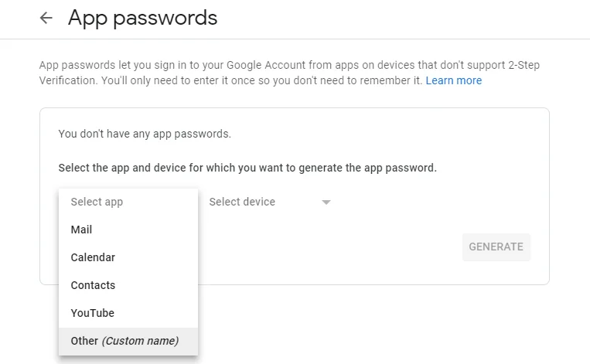Image resolution: width=590 pixels, height=364 pixels.
Task: Choose Mail from the app list
Action: 81,230
